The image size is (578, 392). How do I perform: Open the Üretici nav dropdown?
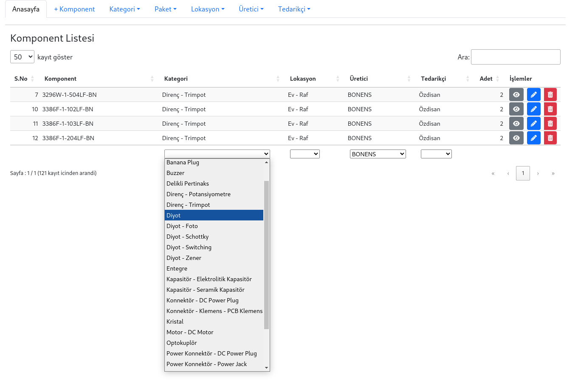[x=251, y=9]
